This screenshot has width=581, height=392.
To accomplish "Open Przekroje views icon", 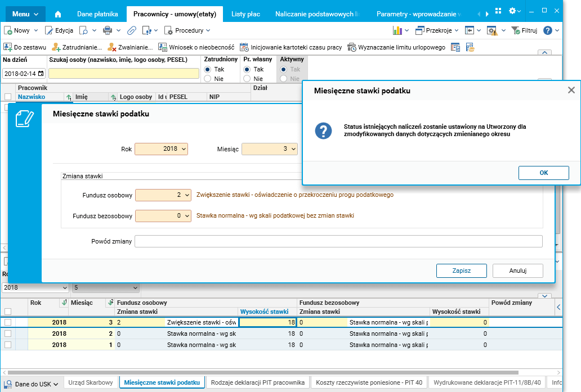I will (420, 30).
